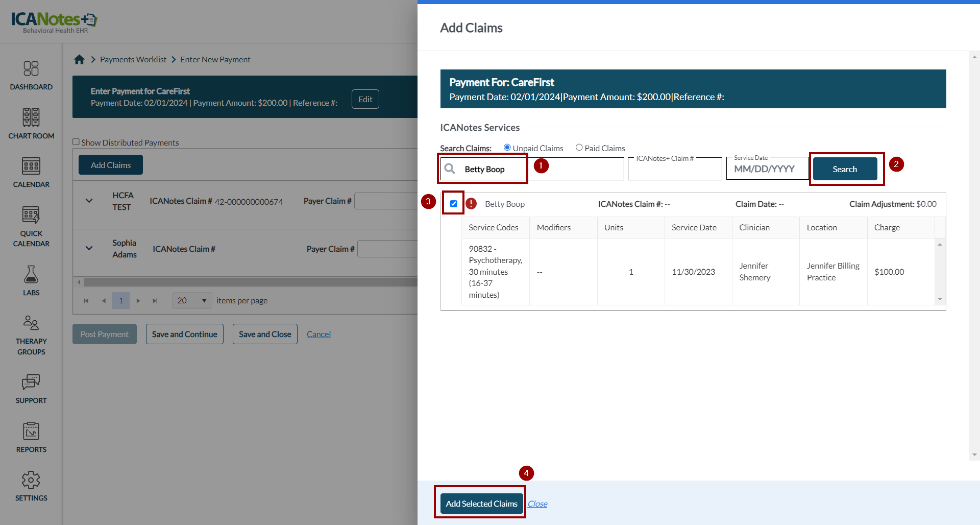Click the Service Date input field

767,169
